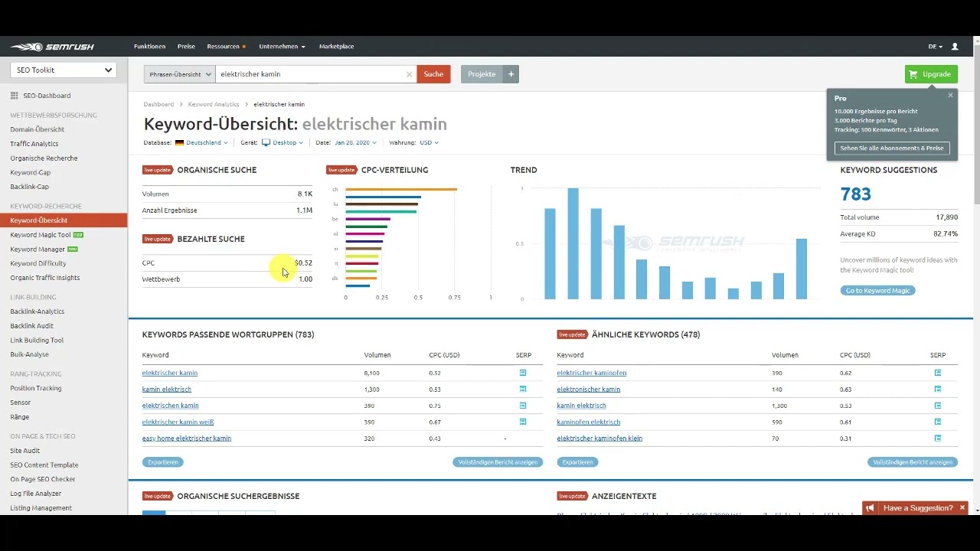Image resolution: width=980 pixels, height=551 pixels.
Task: Open Position Tracking in sidebar
Action: coord(36,388)
